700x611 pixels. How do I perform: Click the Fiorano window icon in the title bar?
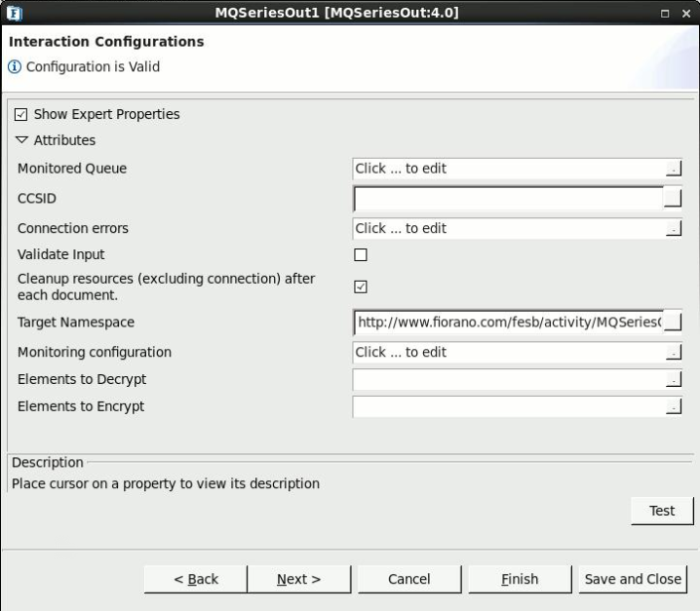(x=15, y=13)
